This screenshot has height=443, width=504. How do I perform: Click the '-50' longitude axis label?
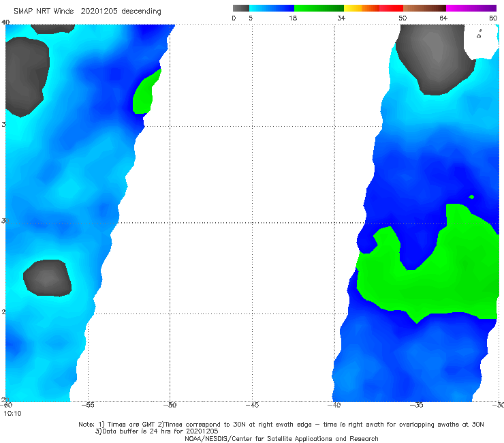tap(170, 405)
